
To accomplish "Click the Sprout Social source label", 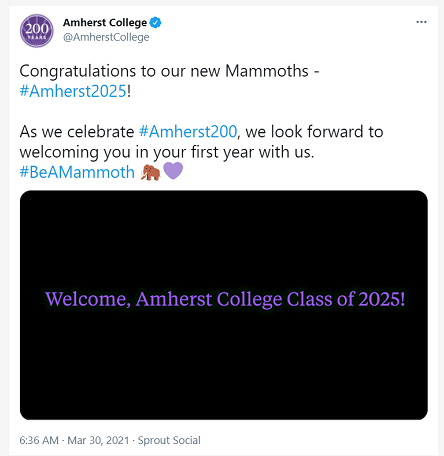I will (169, 440).
